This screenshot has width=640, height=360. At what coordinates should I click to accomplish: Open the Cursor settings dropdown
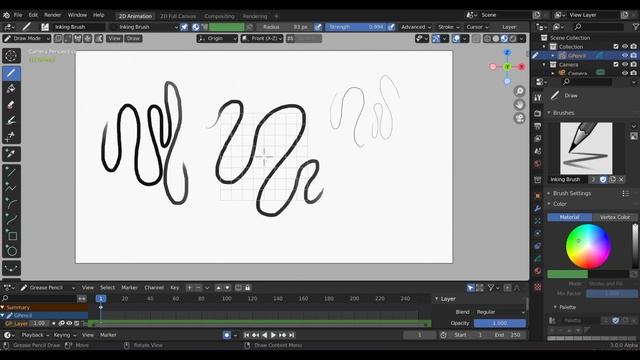click(x=477, y=27)
